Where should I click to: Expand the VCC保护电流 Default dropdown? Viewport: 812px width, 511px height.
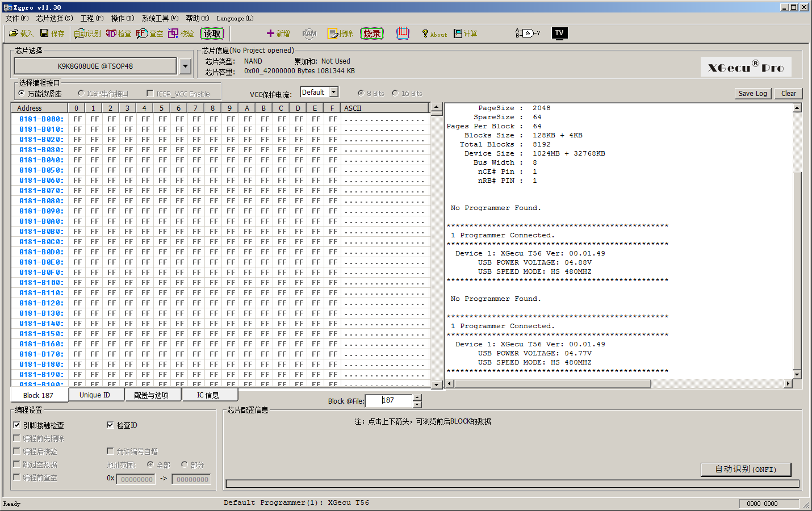pyautogui.click(x=334, y=92)
